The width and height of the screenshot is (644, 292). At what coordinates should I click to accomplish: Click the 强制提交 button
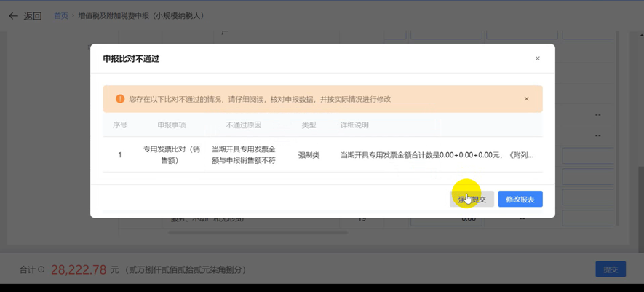click(472, 199)
